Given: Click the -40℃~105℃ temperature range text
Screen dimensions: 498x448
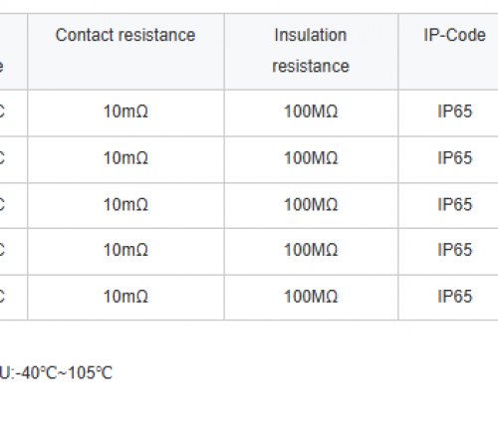Looking at the screenshot, I should click(x=64, y=373).
